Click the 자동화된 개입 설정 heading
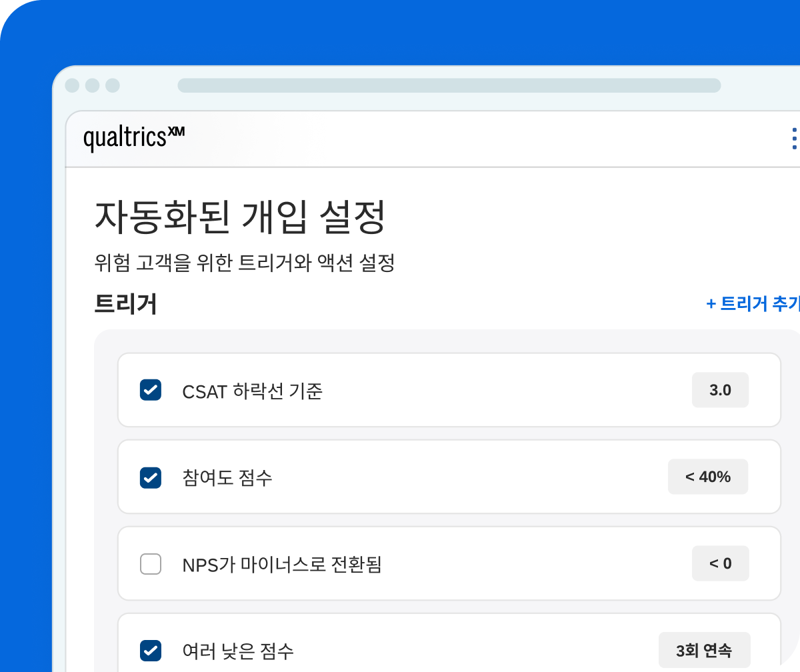The image size is (800, 672). (x=240, y=217)
